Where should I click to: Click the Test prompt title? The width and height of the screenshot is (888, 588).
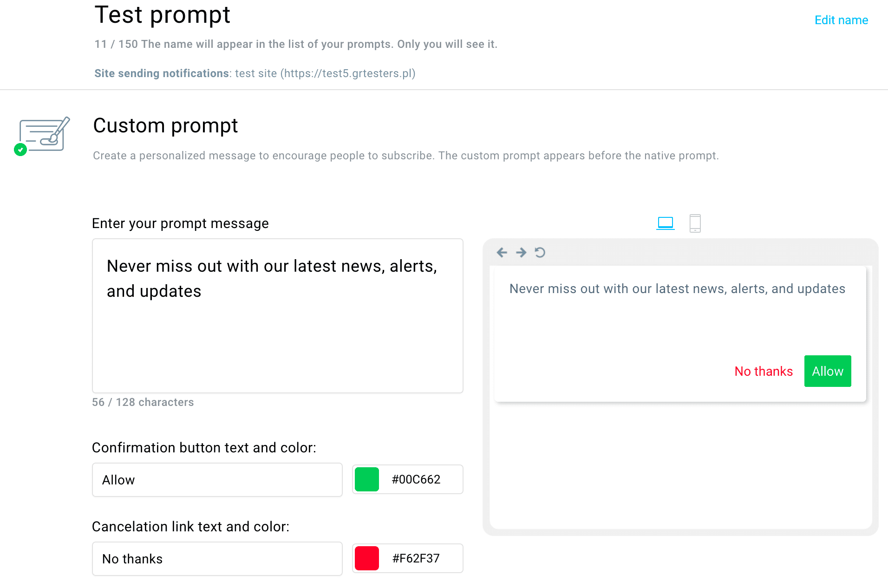click(162, 15)
